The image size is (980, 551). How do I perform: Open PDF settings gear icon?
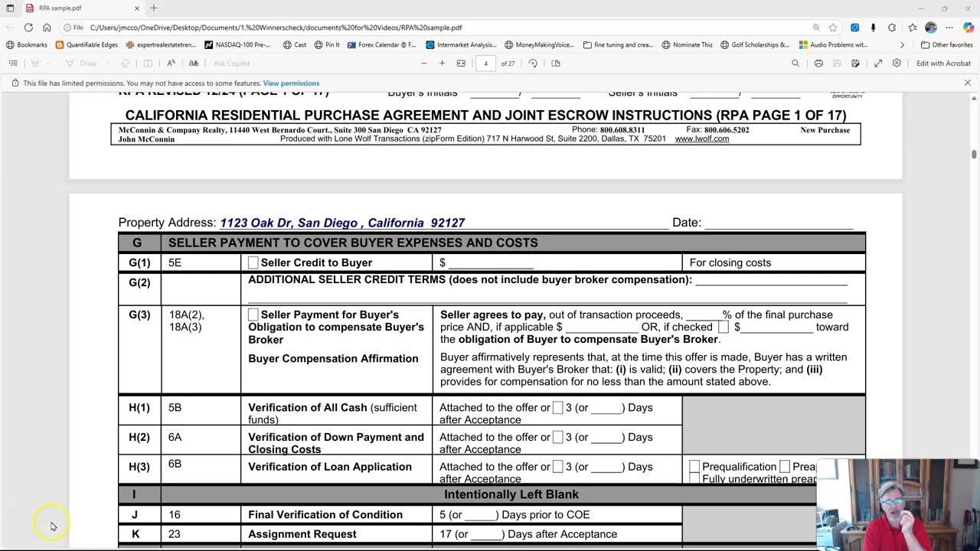pyautogui.click(x=897, y=64)
